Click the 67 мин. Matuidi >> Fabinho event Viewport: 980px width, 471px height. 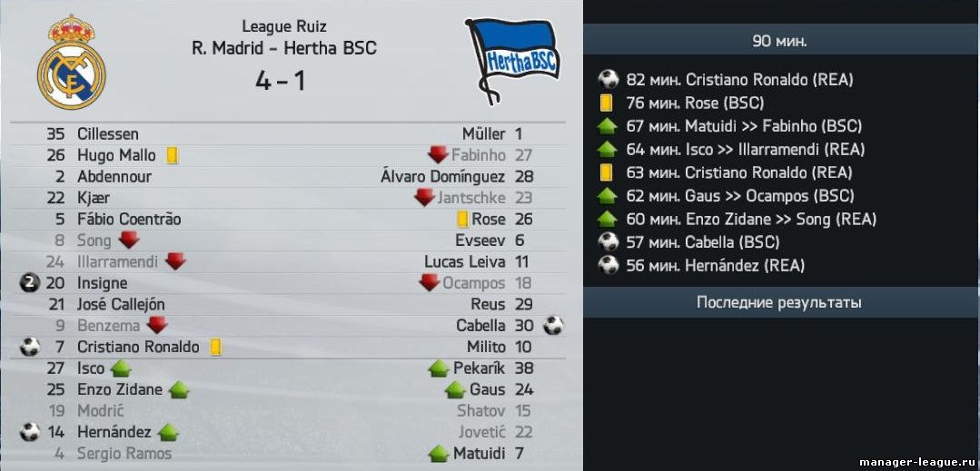click(x=744, y=126)
